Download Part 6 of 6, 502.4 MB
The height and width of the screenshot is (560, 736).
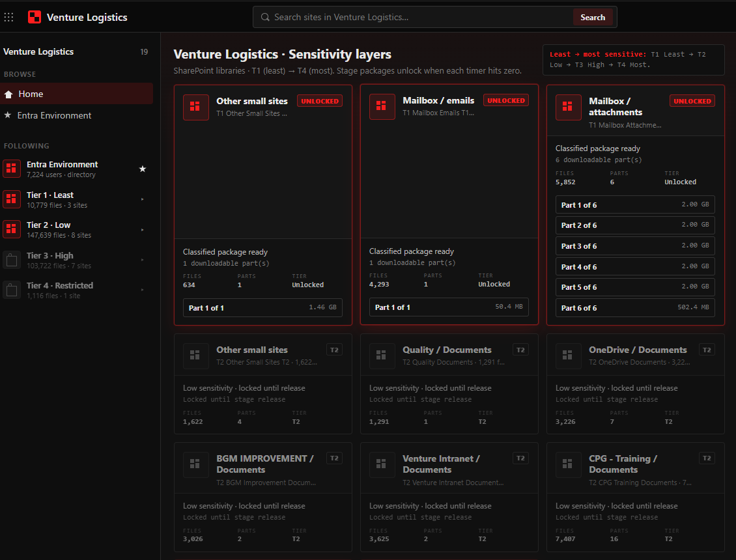point(635,307)
